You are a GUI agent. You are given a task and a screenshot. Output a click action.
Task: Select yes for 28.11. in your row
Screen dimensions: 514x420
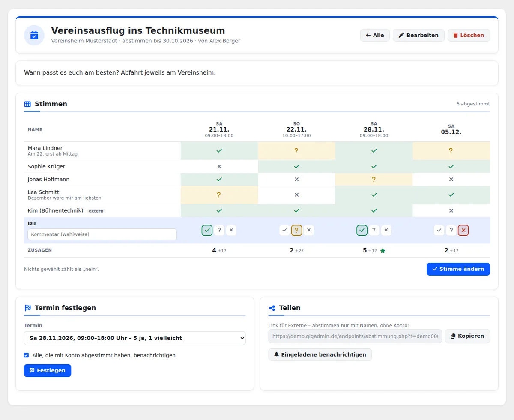(x=362, y=230)
